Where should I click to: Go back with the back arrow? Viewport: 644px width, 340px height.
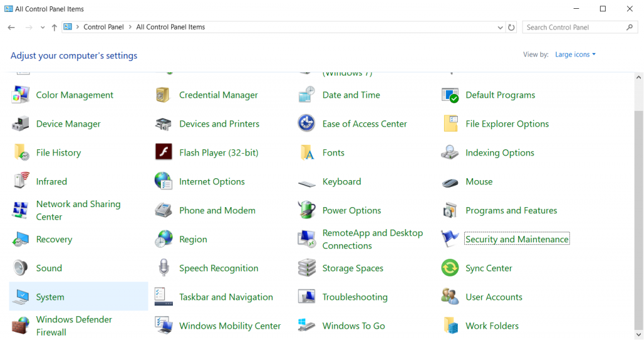click(11, 28)
